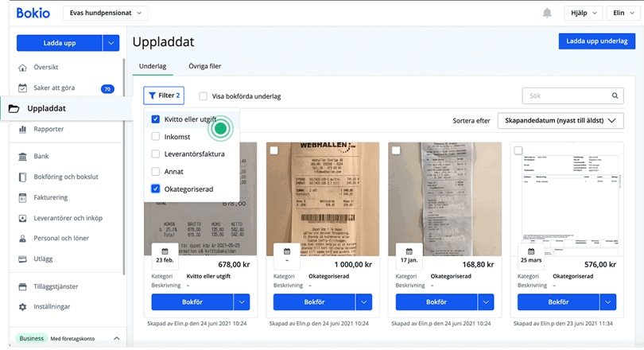Screen dimensions: 644x350
Task: Expand the Skapandedatum sort dropdown
Action: [x=560, y=121]
